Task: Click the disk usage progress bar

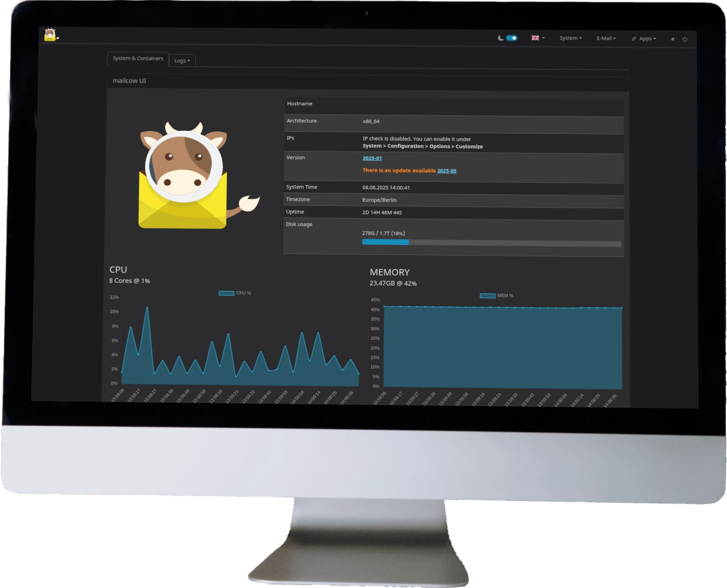Action: pyautogui.click(x=491, y=243)
